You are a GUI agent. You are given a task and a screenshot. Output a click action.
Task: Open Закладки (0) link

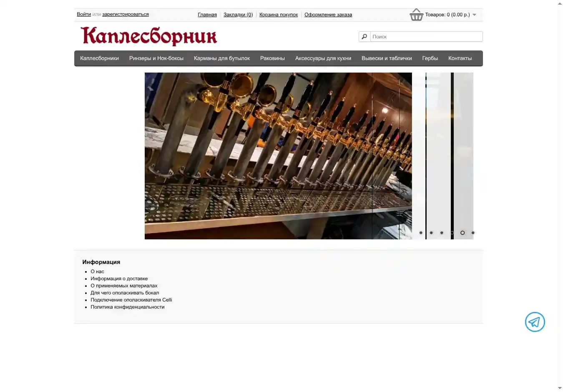(238, 15)
